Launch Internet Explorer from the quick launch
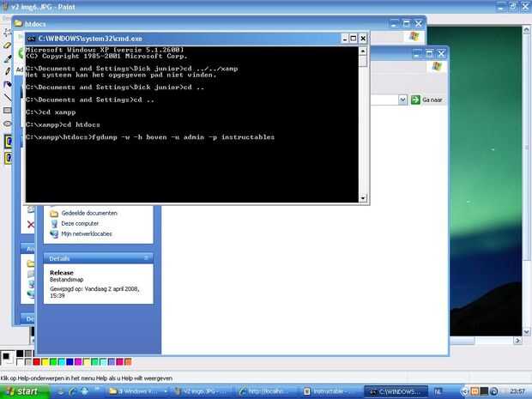This screenshot has width=532, height=399. point(72,391)
